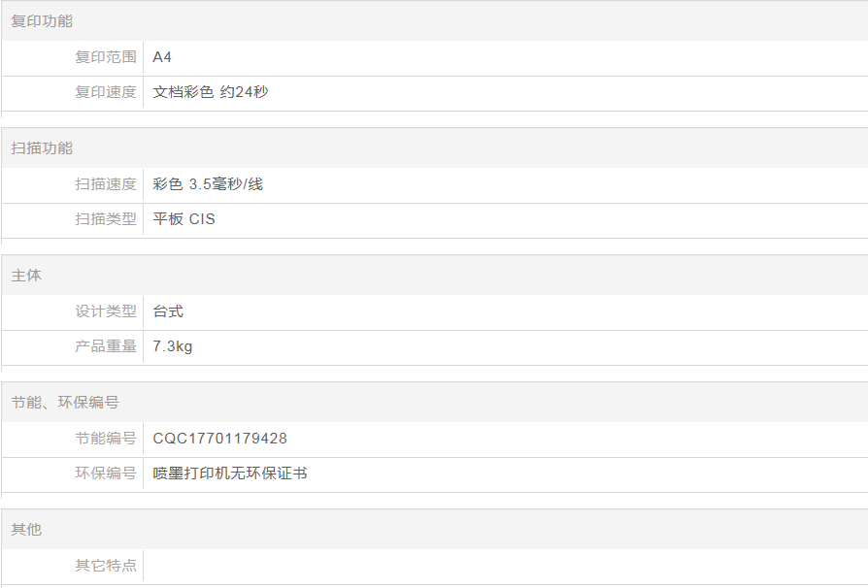Select the 产品重量 label
Image resolution: width=868 pixels, height=588 pixels.
pos(106,346)
